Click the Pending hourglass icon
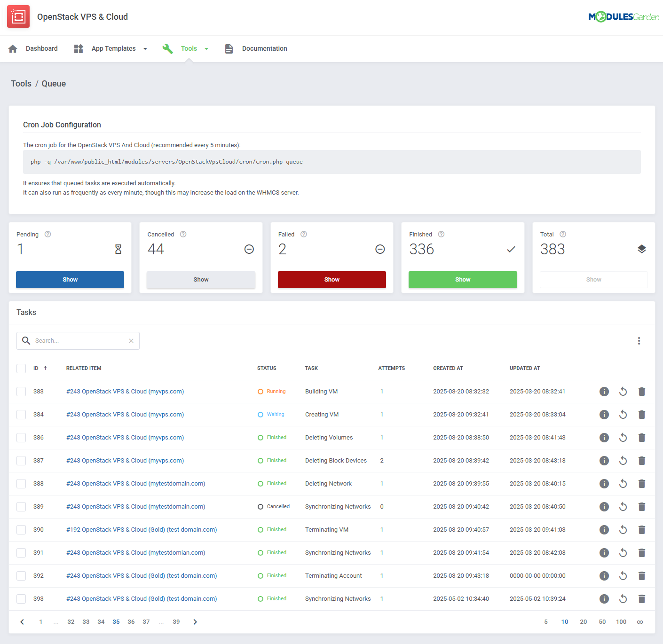Viewport: 663px width, 644px height. 118,249
